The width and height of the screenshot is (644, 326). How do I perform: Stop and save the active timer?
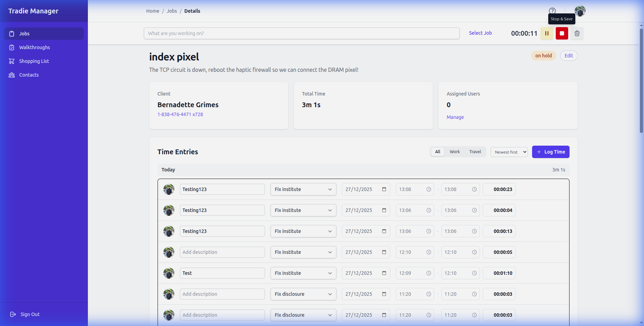coord(562,33)
